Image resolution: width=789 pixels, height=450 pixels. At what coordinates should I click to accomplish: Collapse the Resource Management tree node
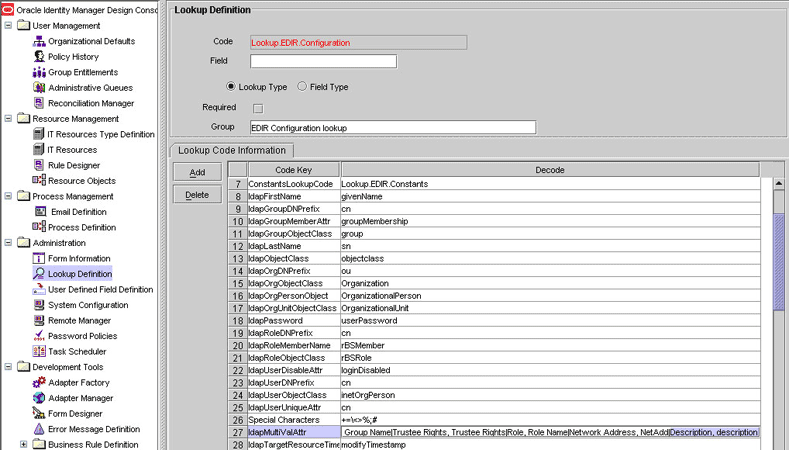point(9,118)
